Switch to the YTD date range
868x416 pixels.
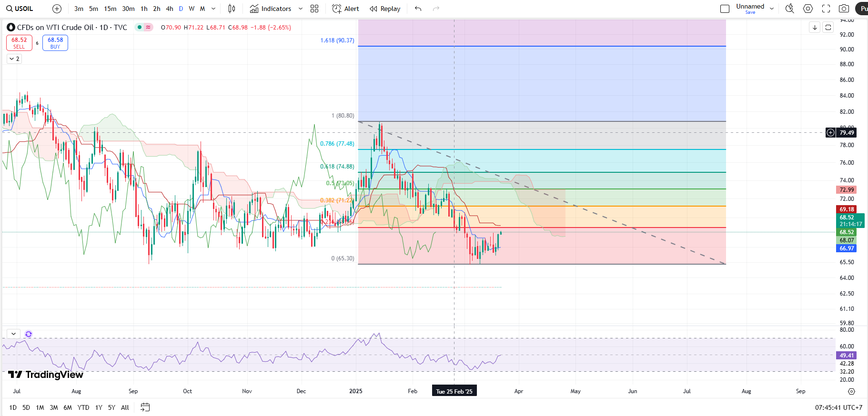click(x=83, y=407)
